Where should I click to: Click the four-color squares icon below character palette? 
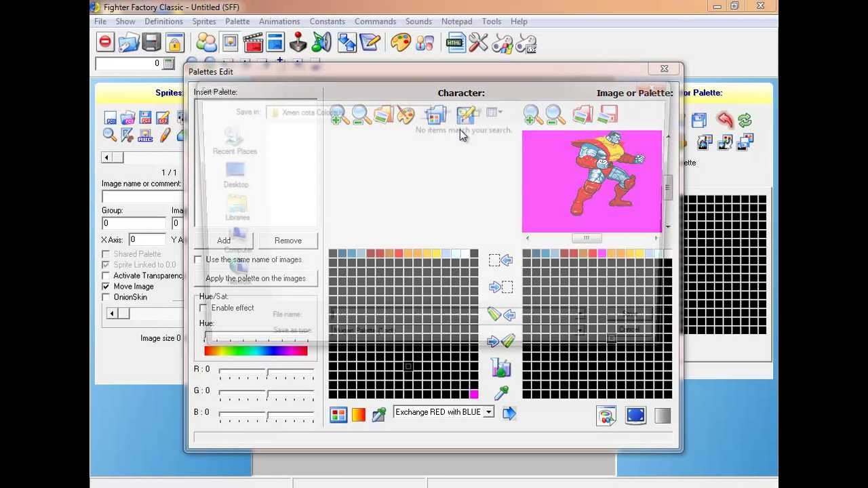pos(338,415)
